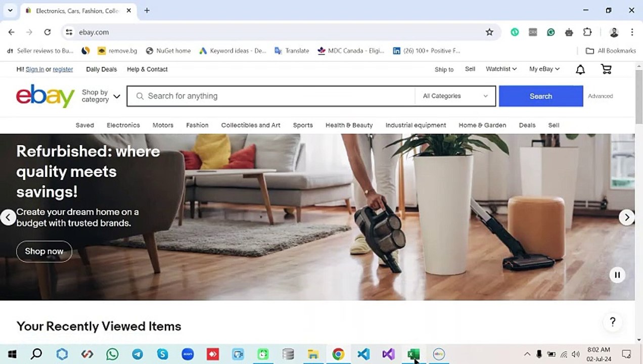Image resolution: width=643 pixels, height=364 pixels.
Task: Open clock showing 8:02 AM
Action: coord(599,354)
